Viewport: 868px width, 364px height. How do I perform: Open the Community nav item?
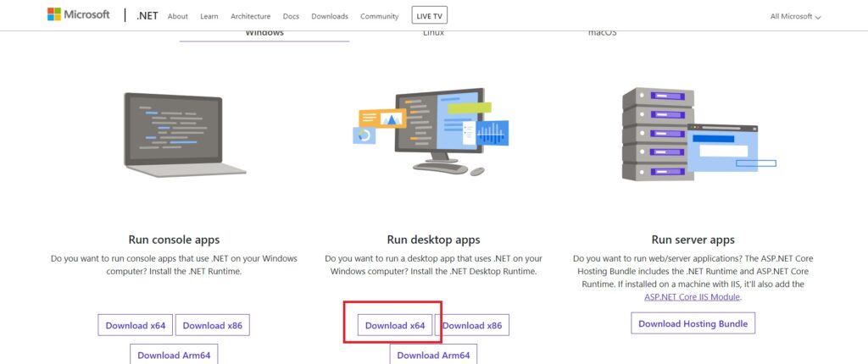[379, 17]
